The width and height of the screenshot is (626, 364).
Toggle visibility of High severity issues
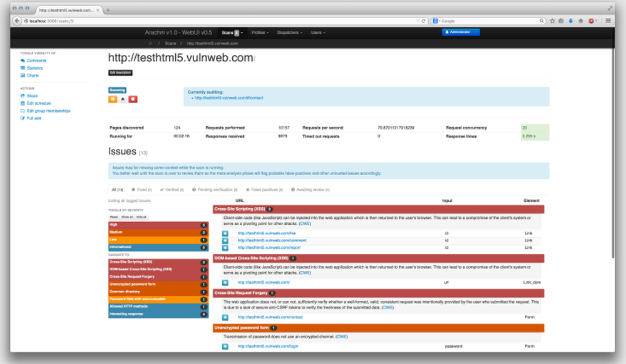click(158, 225)
